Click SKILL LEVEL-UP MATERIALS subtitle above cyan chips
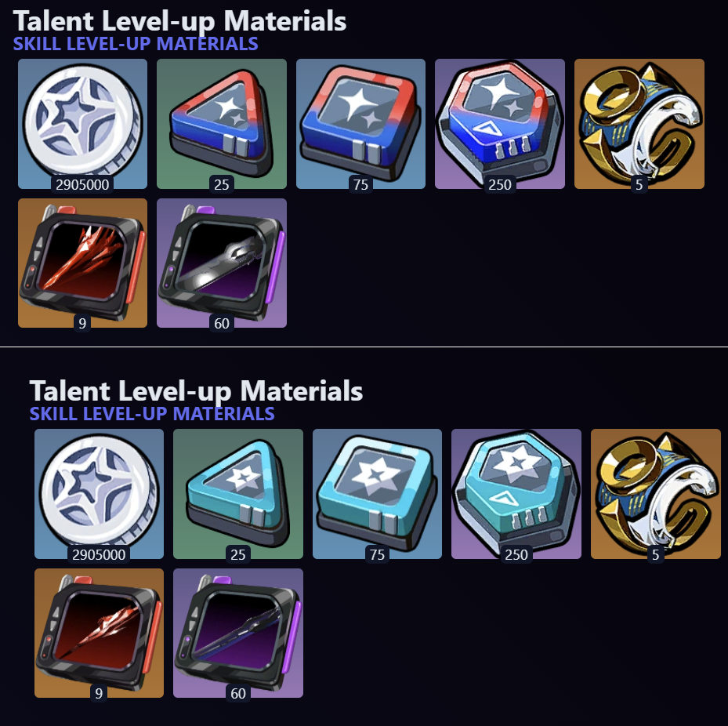Screen dimensions: 728x726 tap(152, 414)
